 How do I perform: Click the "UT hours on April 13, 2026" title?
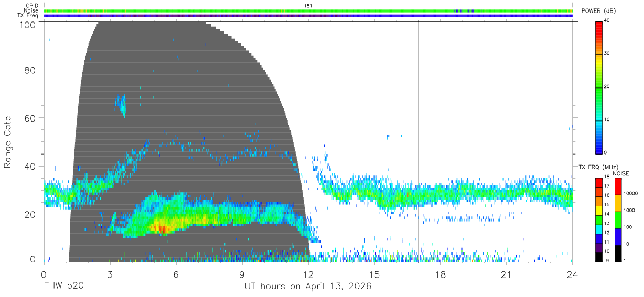click(x=308, y=287)
